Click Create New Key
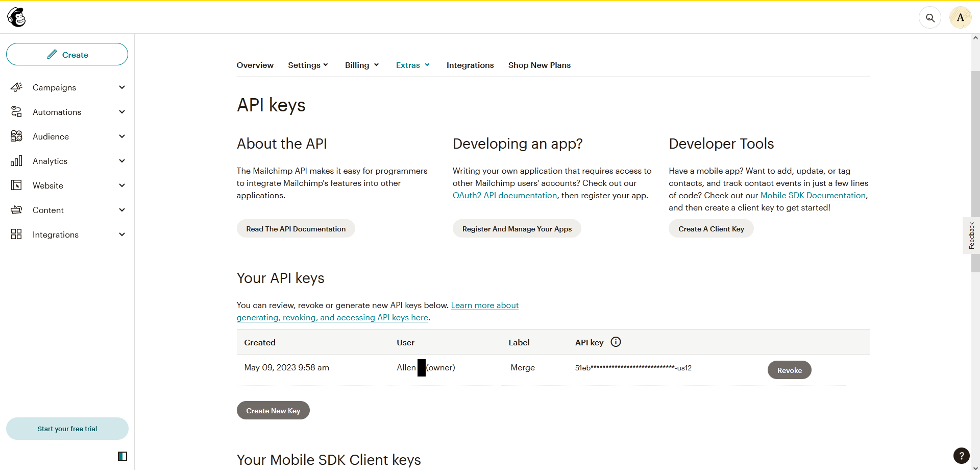This screenshot has width=980, height=470. (273, 411)
